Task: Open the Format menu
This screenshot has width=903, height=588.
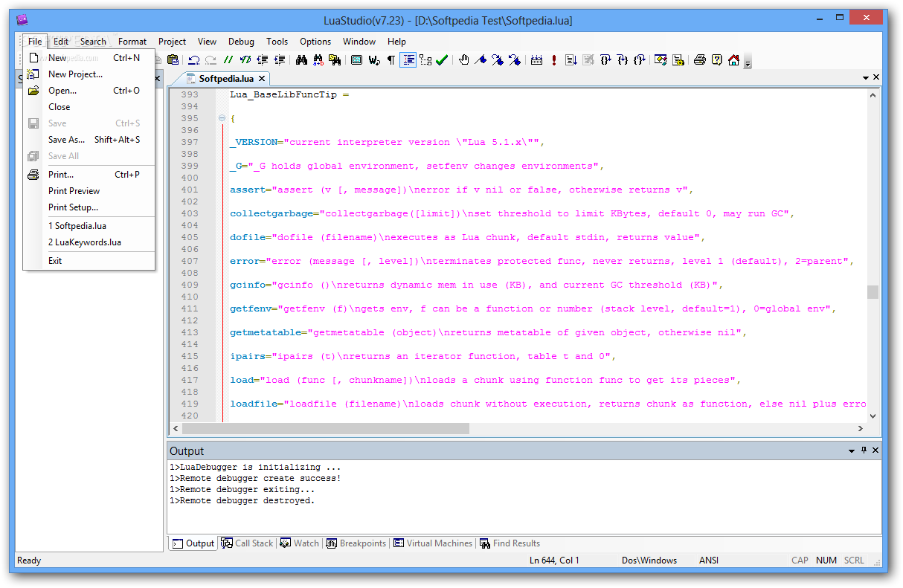Action: 132,42
